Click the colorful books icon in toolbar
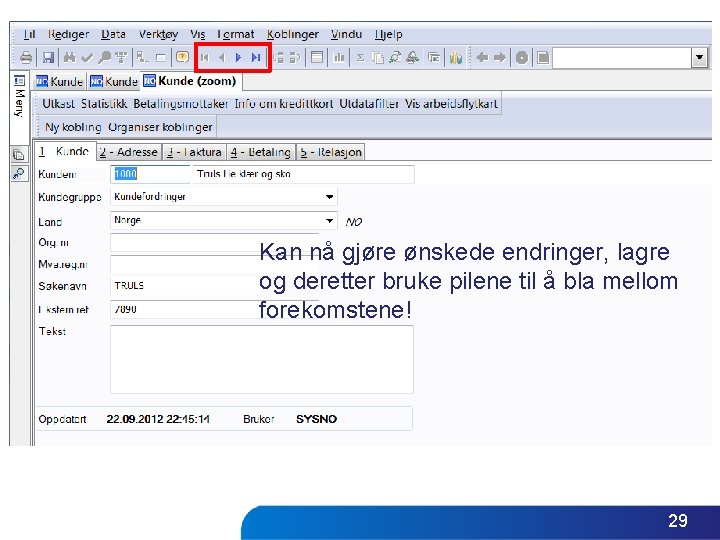The width and height of the screenshot is (720, 540). pyautogui.click(x=456, y=57)
